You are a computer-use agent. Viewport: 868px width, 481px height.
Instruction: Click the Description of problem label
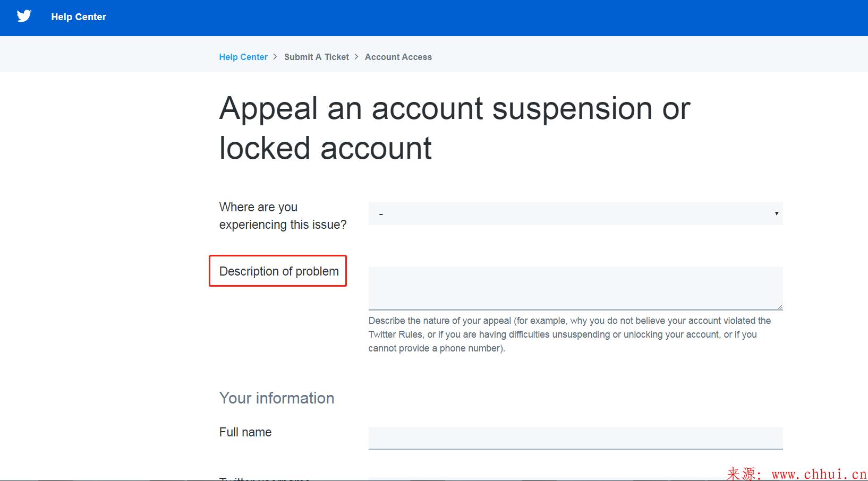point(279,271)
